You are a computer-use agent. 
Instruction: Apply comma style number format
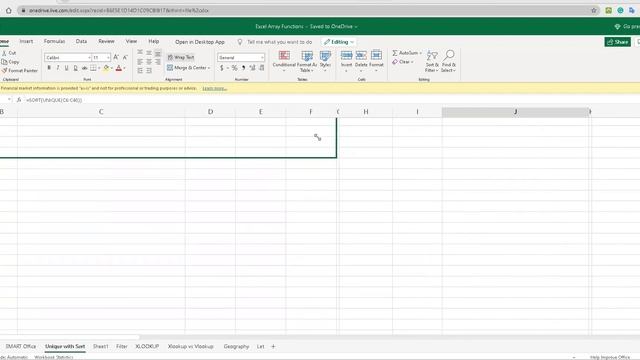point(244,68)
